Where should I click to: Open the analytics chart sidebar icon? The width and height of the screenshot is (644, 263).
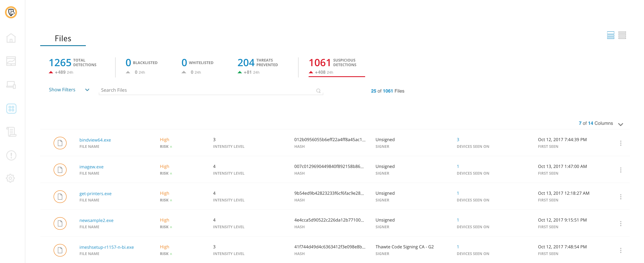(x=11, y=61)
